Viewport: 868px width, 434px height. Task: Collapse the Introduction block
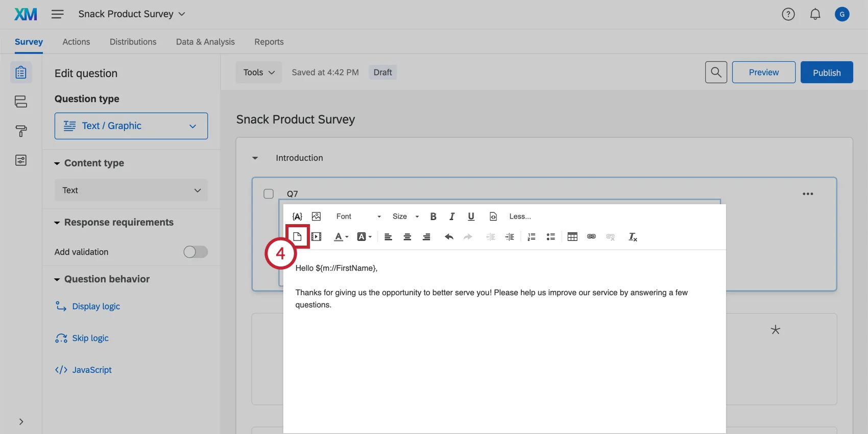(255, 158)
